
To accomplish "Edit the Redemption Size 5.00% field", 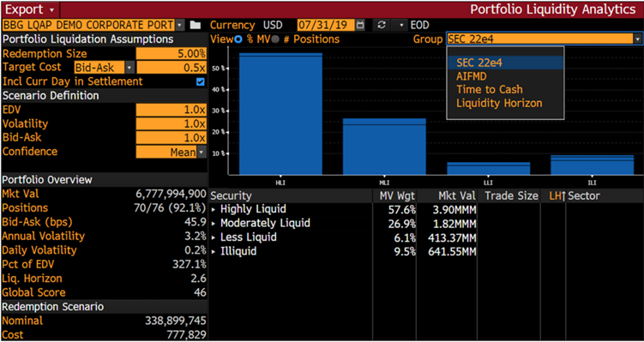I will pos(172,54).
